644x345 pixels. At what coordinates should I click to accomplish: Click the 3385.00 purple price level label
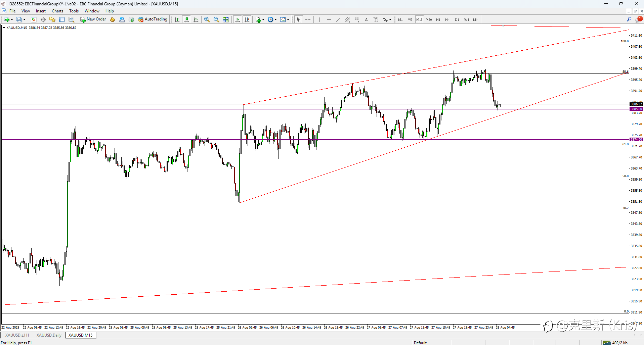coord(636,109)
